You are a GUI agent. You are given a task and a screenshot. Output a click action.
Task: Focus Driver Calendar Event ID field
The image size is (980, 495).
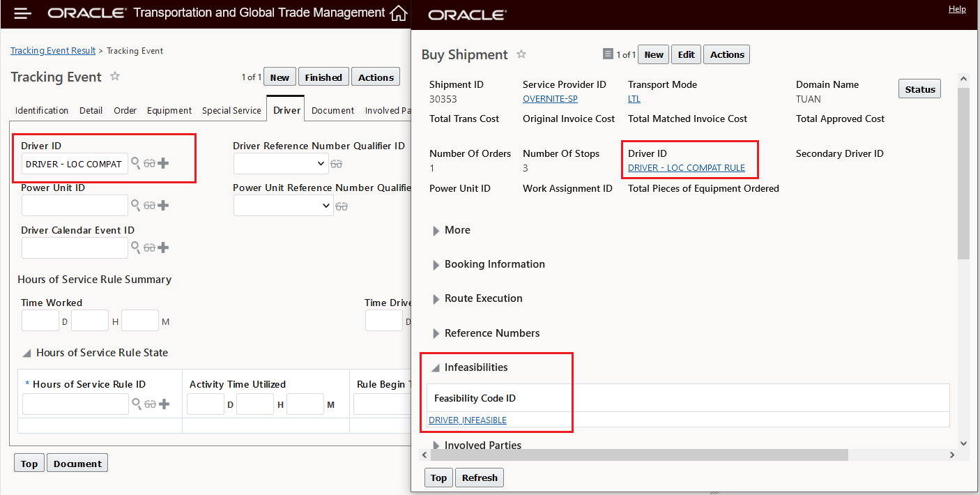tap(75, 247)
